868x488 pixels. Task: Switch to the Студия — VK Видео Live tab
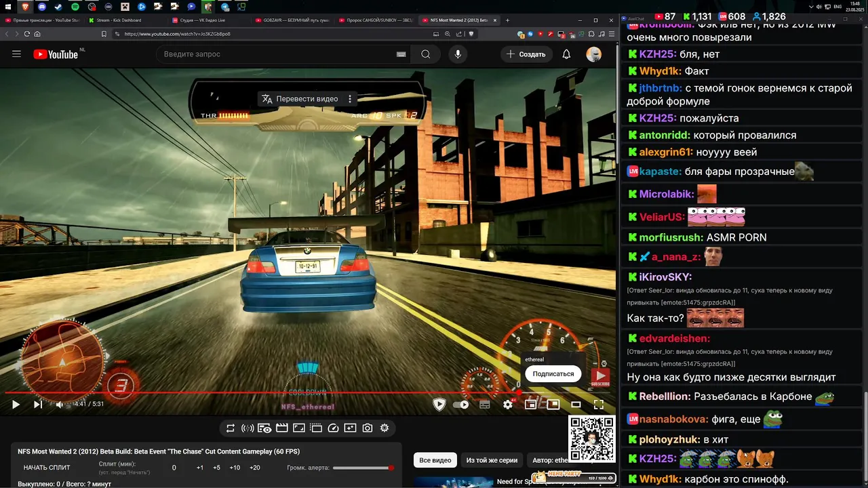[208, 20]
